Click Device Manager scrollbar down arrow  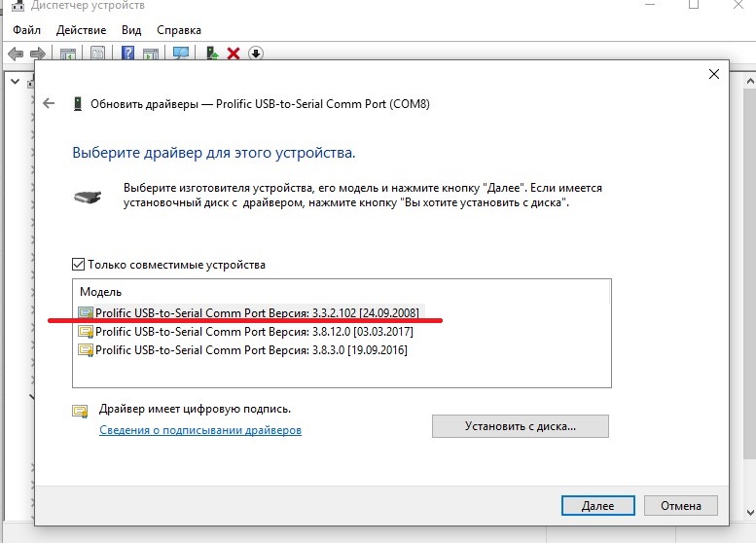[750, 513]
